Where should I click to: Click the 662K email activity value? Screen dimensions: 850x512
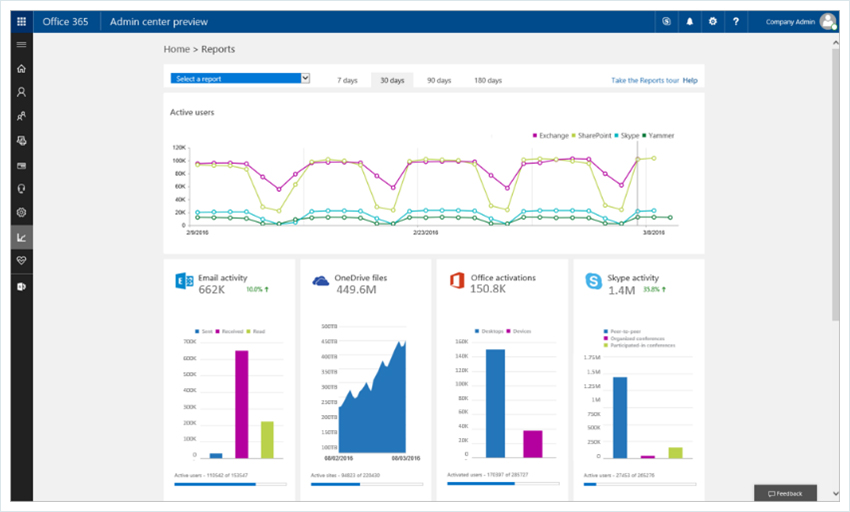[211, 290]
